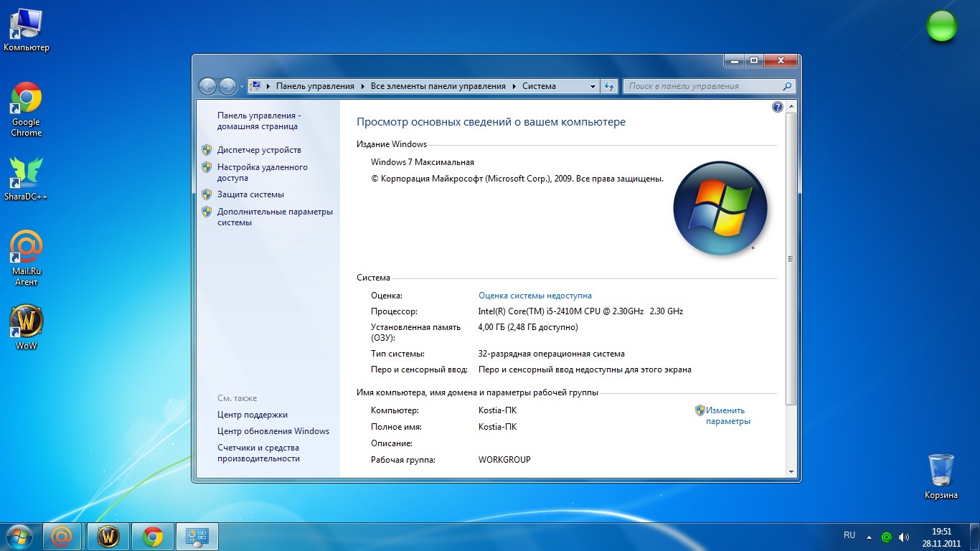Click the Windows Start orb

tap(19, 537)
